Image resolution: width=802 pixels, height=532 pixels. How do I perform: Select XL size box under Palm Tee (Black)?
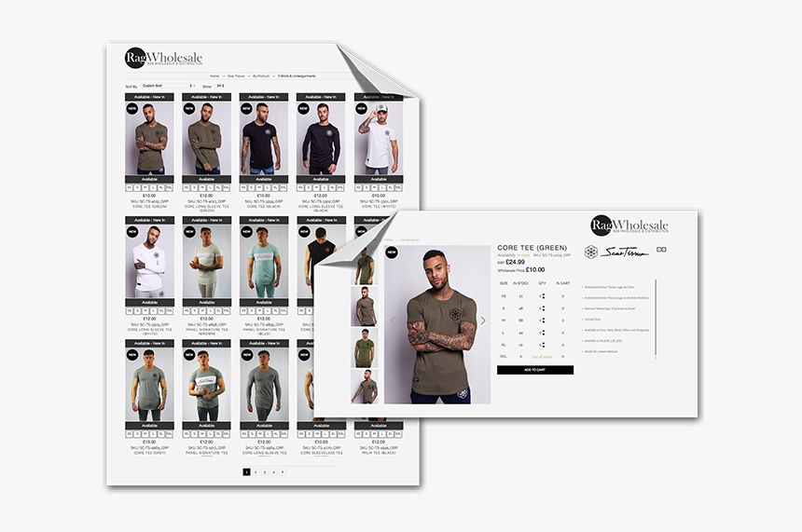click(x=390, y=434)
